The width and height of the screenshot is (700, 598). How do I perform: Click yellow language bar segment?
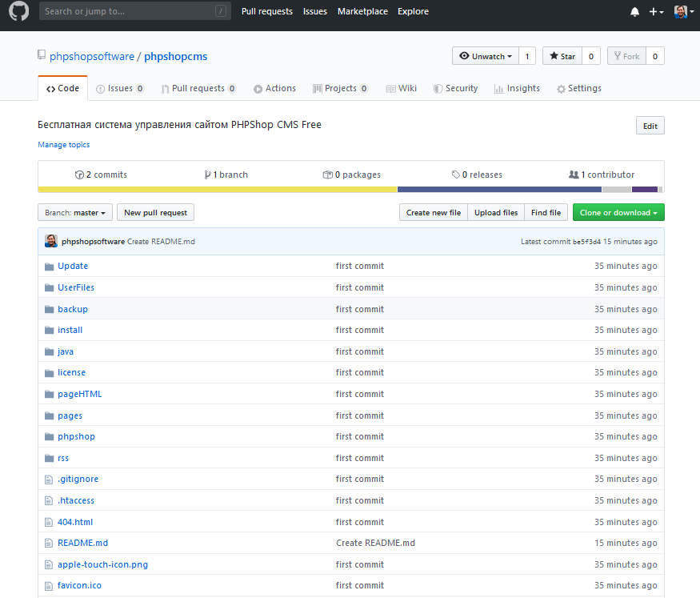coord(218,190)
